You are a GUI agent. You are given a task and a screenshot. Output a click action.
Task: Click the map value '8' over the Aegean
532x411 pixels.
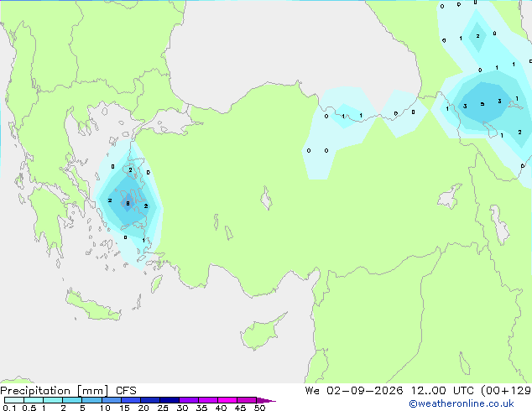[128, 204]
